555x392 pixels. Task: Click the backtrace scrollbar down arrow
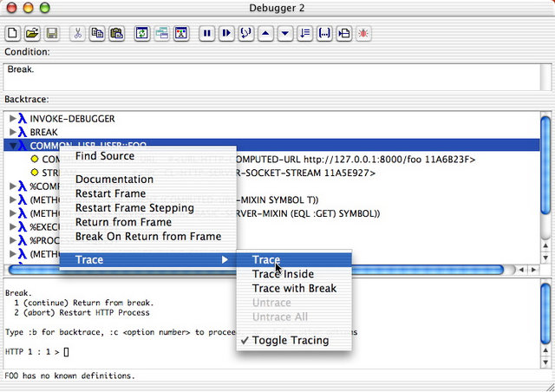tap(545, 258)
